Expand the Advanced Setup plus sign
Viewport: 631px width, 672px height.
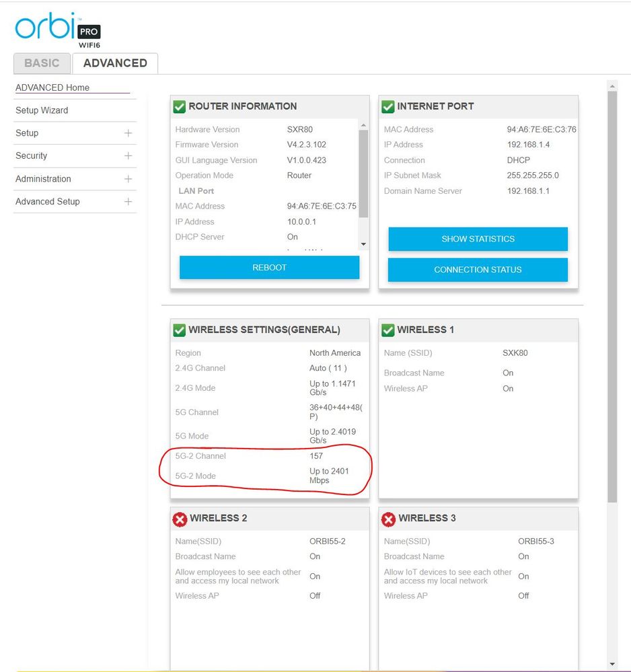pos(128,201)
